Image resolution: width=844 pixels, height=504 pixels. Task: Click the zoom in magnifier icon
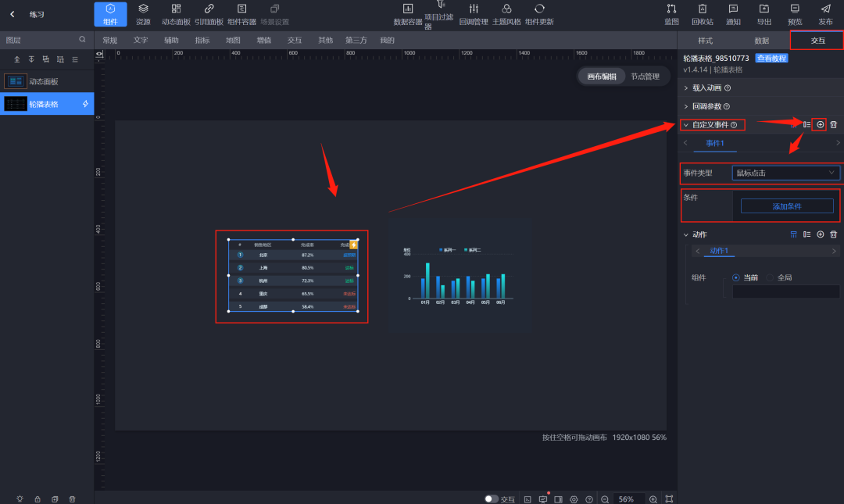point(653,499)
